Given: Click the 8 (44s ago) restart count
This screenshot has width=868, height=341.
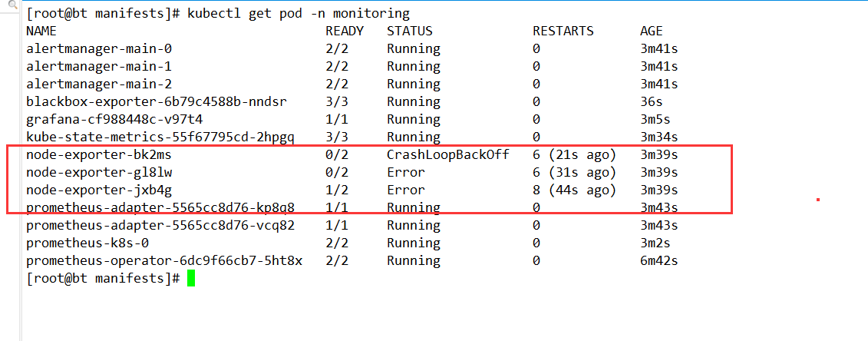Looking at the screenshot, I should pyautogui.click(x=574, y=190).
